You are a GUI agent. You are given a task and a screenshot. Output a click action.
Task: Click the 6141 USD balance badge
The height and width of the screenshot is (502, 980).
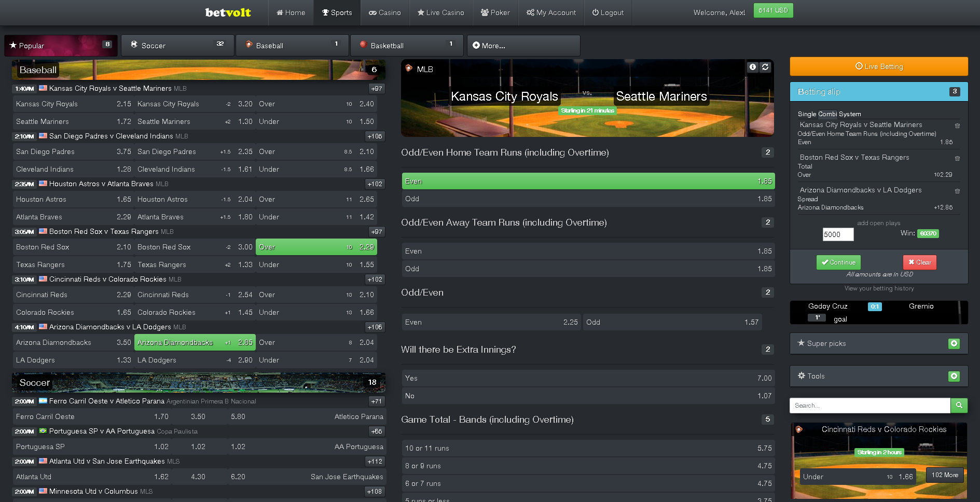773,10
